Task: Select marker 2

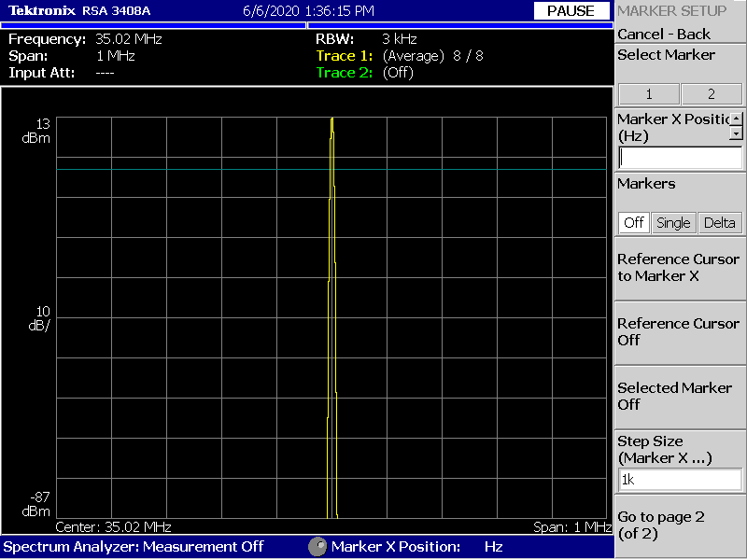Action: click(x=712, y=94)
